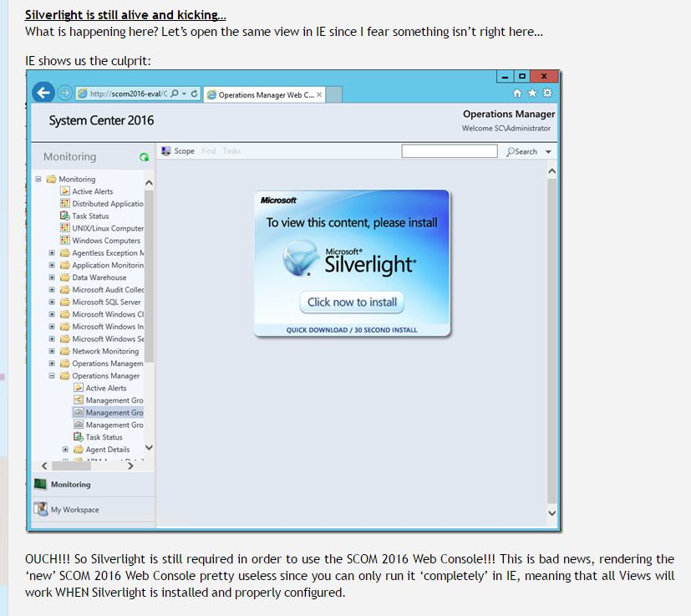Collapse the Operations Manager folder
The width and height of the screenshot is (691, 616).
pos(52,375)
